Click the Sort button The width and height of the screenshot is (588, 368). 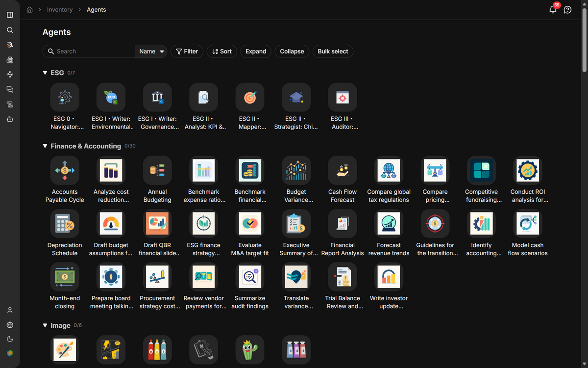[222, 51]
